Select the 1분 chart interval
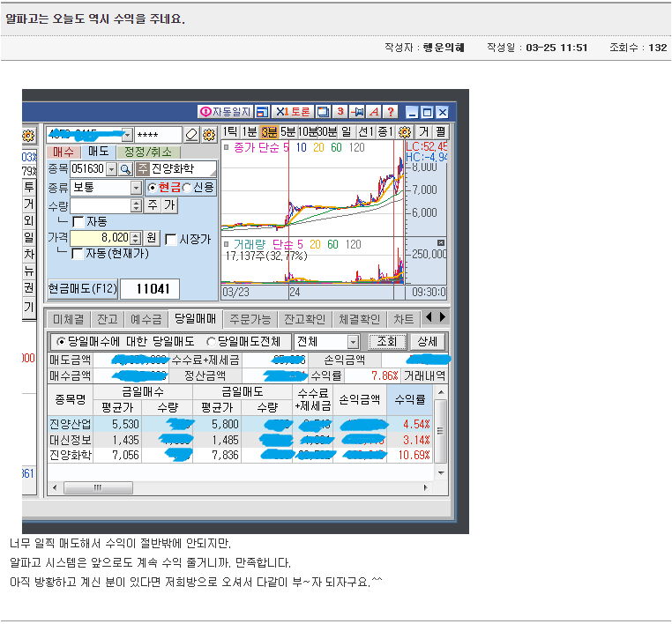 pyautogui.click(x=249, y=132)
